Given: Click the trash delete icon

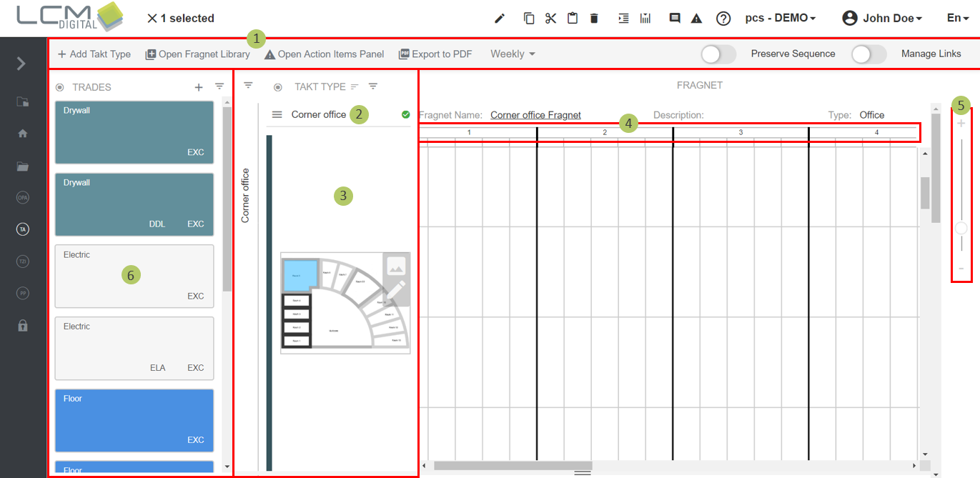Looking at the screenshot, I should (594, 19).
